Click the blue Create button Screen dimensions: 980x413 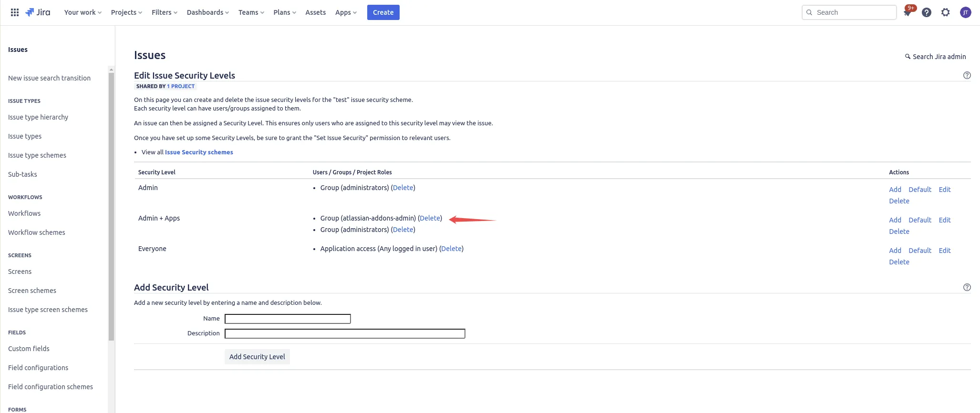[383, 12]
